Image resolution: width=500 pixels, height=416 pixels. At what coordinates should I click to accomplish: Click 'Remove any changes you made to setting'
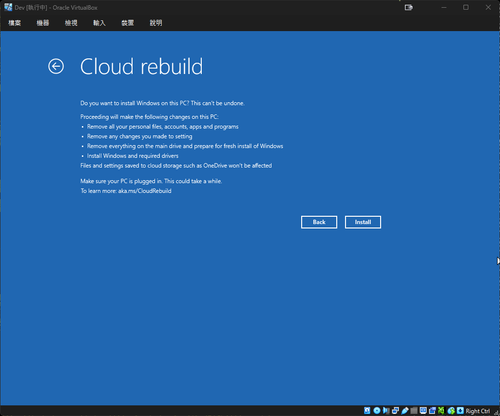pos(140,136)
